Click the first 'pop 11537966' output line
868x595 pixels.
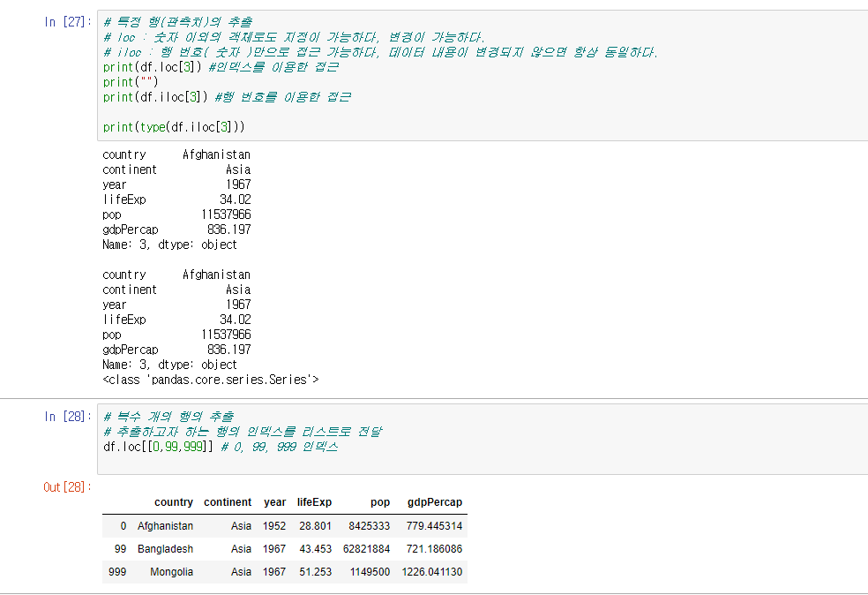coord(176,215)
